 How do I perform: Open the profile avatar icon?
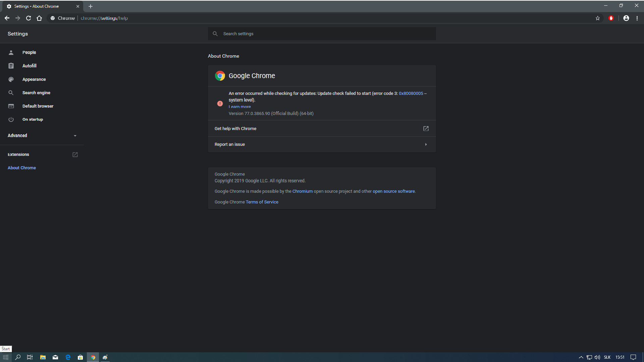click(626, 18)
